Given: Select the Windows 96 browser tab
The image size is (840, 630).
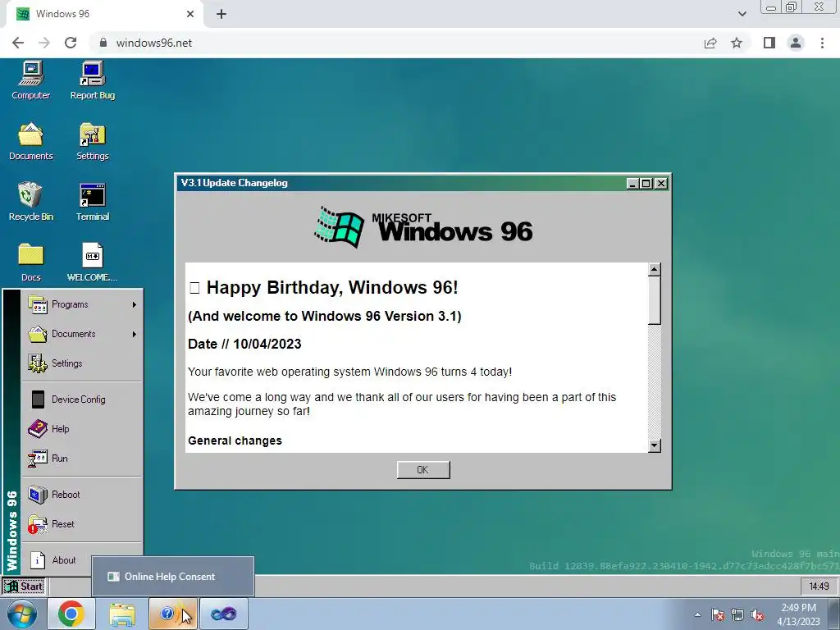Looking at the screenshot, I should (x=105, y=14).
